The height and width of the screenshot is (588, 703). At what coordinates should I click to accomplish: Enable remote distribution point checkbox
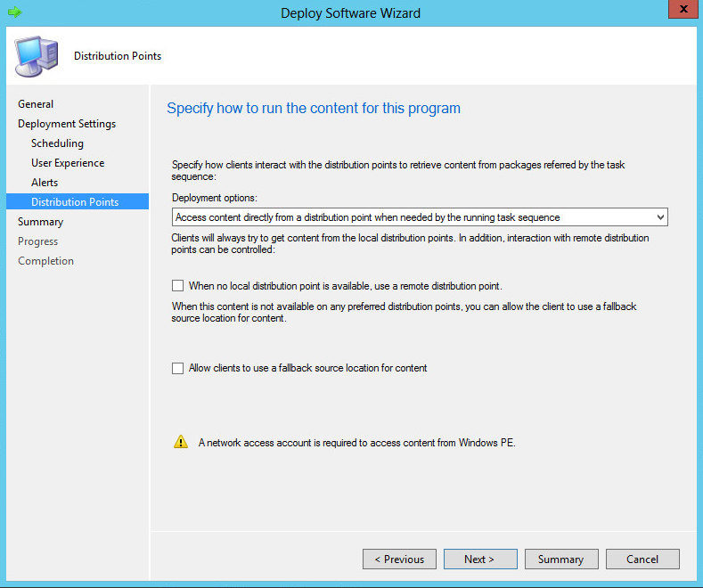(178, 286)
